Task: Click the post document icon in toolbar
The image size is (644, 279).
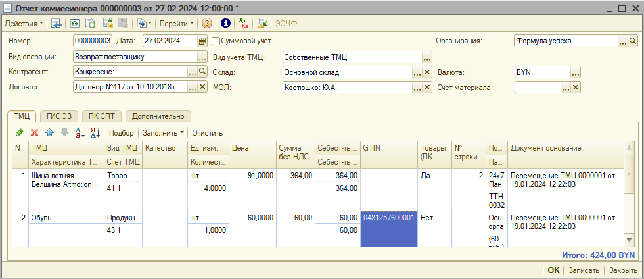Action: (x=106, y=23)
